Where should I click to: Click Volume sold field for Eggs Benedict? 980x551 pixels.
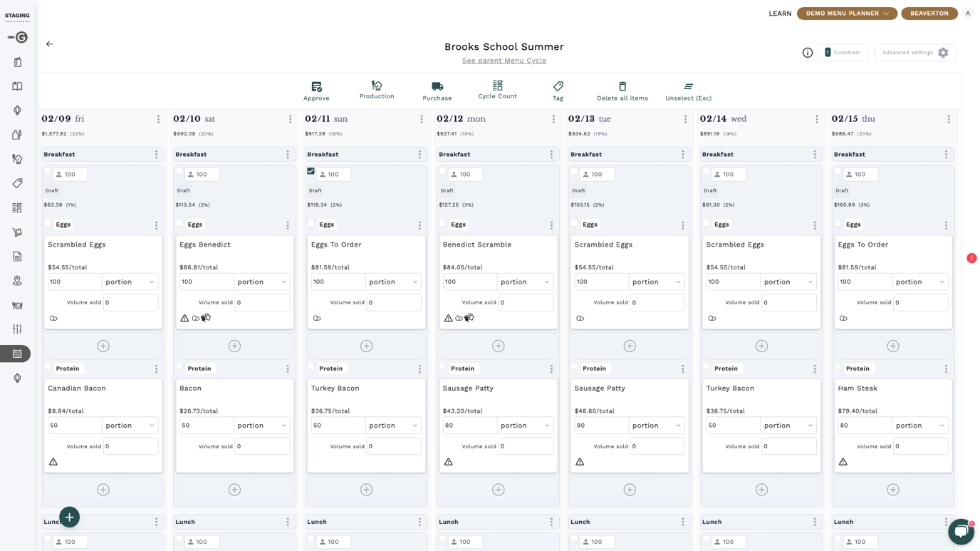[x=263, y=302]
